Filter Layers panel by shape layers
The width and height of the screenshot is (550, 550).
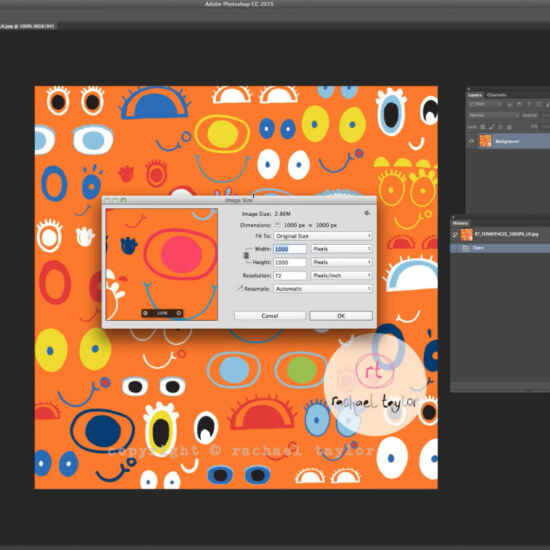coord(539,104)
